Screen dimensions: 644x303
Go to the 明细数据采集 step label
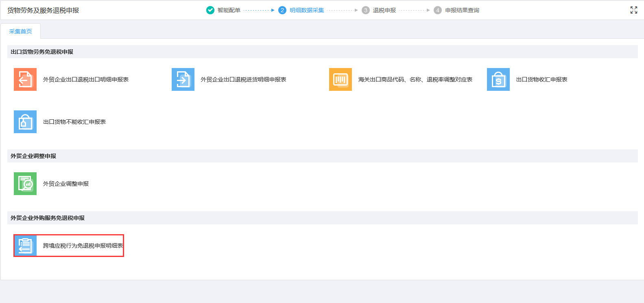307,10
